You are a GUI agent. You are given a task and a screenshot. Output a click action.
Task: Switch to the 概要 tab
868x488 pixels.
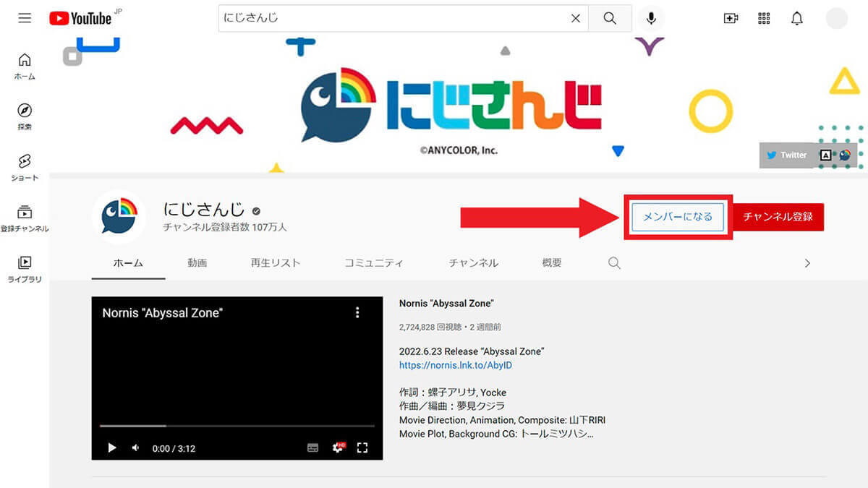click(x=552, y=263)
